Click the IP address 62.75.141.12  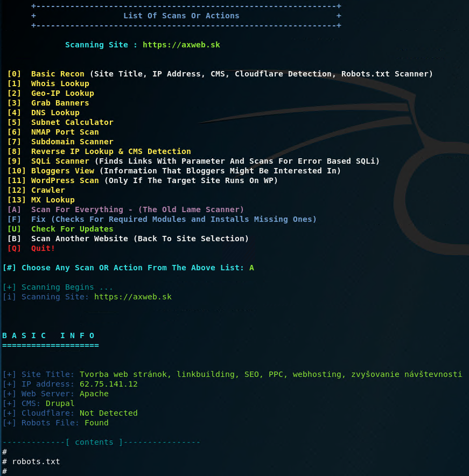(x=108, y=384)
